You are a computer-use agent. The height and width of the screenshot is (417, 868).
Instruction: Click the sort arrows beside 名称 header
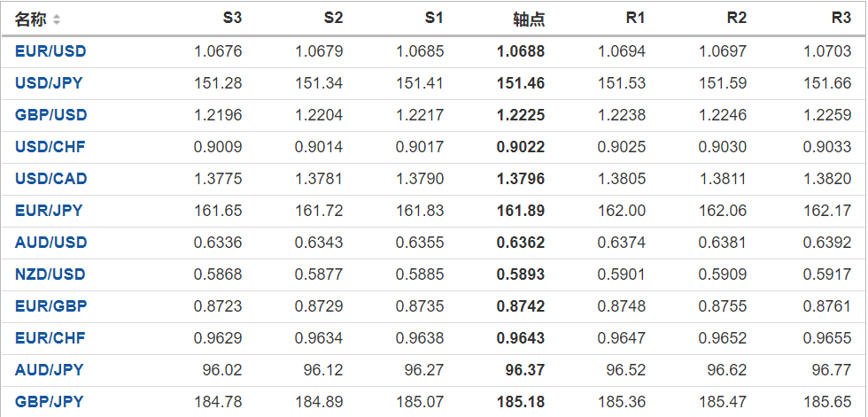pos(58,19)
